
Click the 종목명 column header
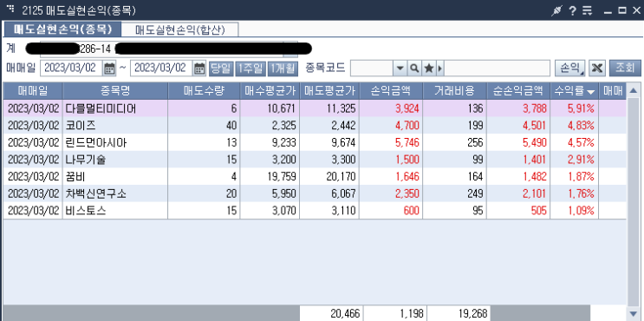tap(115, 91)
